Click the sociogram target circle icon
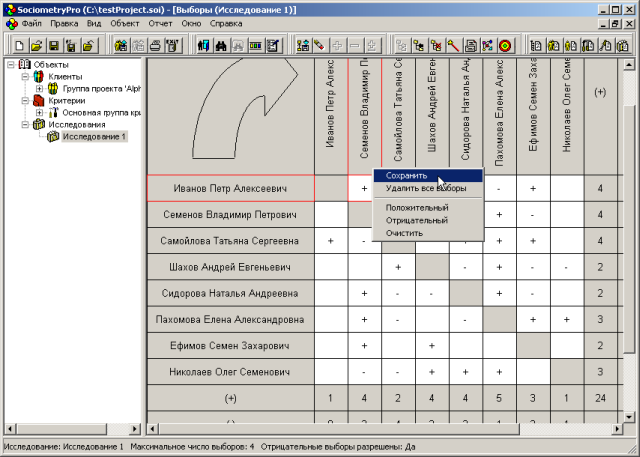Screen dimensions: 640x457 [505, 45]
